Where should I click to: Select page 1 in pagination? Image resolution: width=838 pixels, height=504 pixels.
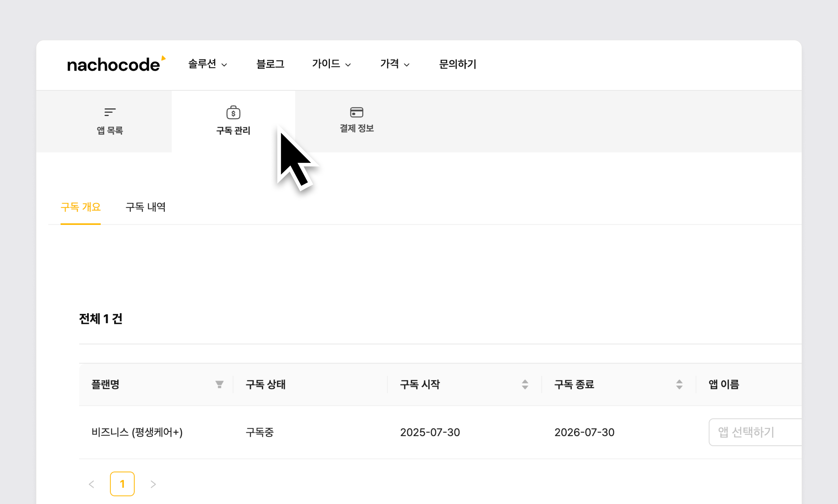(x=122, y=484)
